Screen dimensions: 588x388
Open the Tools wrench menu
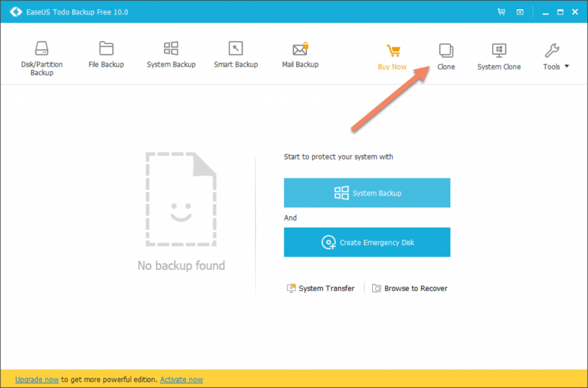click(x=552, y=57)
